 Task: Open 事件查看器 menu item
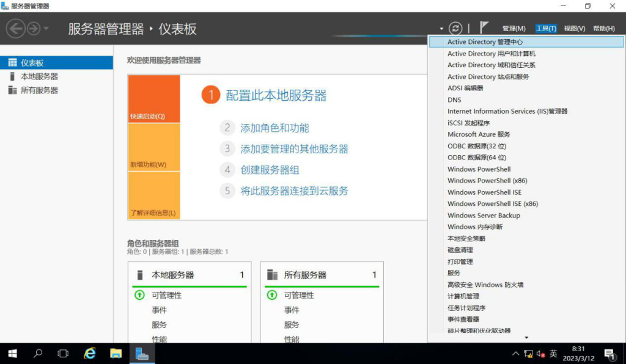(x=526, y=319)
